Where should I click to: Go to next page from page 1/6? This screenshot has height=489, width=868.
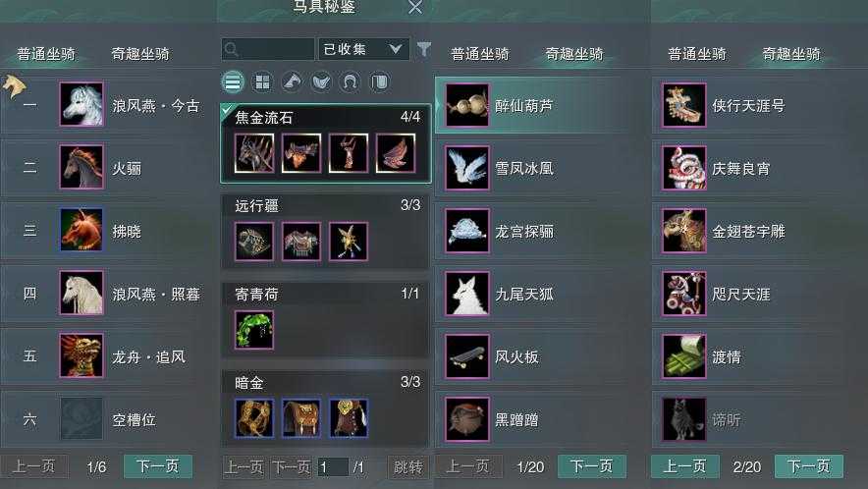(x=158, y=466)
